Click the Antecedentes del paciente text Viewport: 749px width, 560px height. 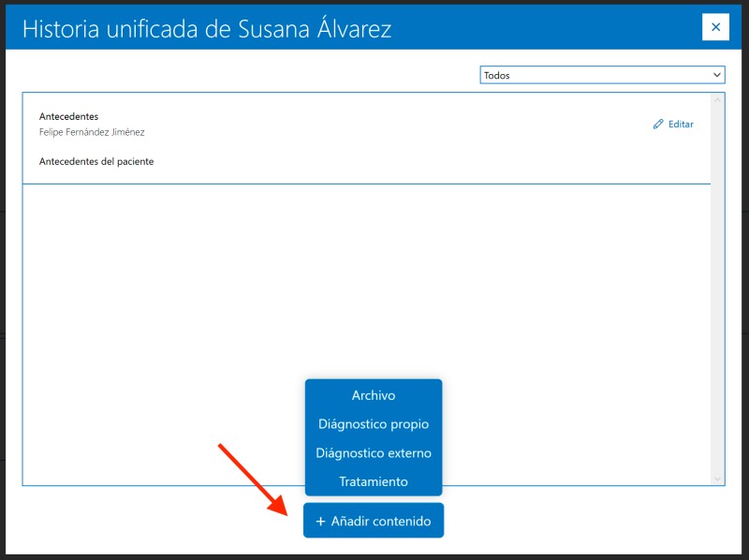(96, 161)
